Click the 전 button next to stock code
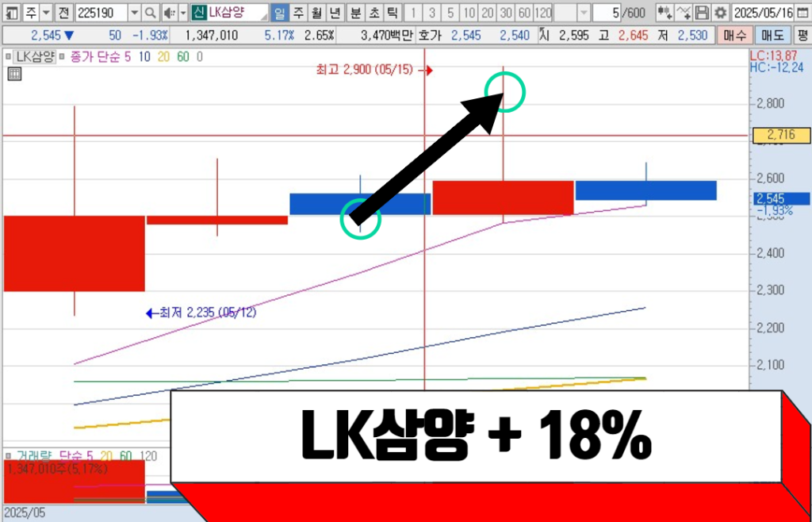 (x=63, y=12)
